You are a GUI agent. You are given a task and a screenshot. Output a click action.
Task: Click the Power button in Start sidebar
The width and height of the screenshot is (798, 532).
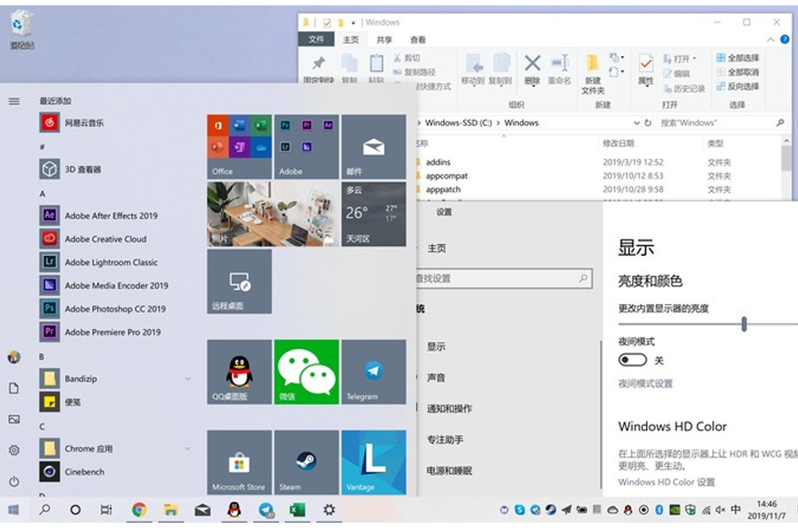coord(14,481)
